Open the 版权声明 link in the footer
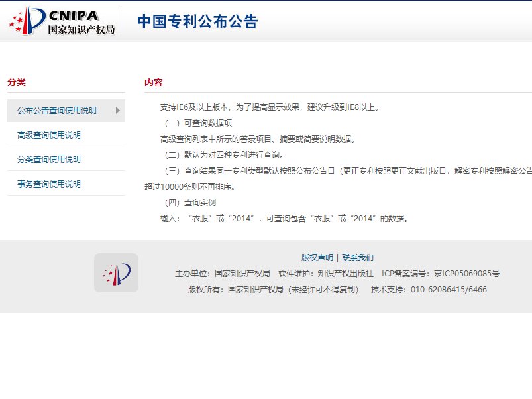This screenshot has width=532, height=399. [x=317, y=258]
